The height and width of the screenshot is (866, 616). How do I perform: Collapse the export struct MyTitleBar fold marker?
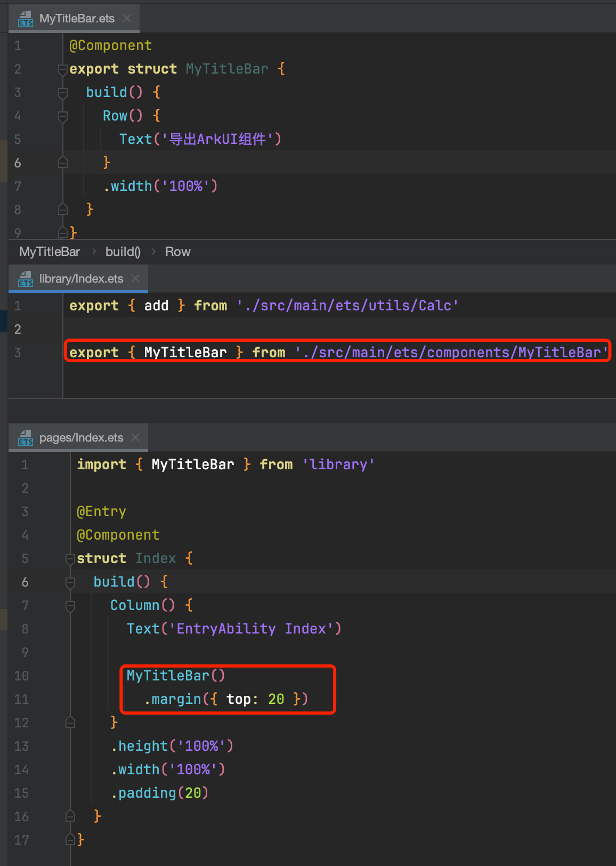[x=63, y=69]
